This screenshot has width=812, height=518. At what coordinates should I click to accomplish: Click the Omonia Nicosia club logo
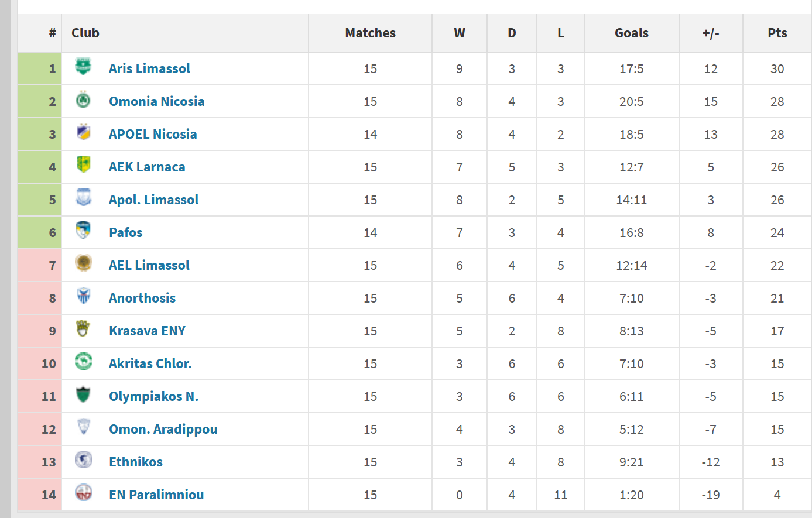pyautogui.click(x=83, y=100)
